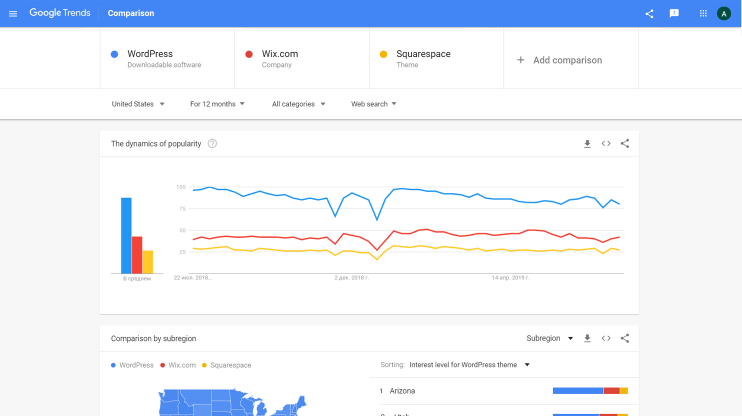Click the US map thumbnail
This screenshot has width=742, height=416.
click(x=232, y=402)
